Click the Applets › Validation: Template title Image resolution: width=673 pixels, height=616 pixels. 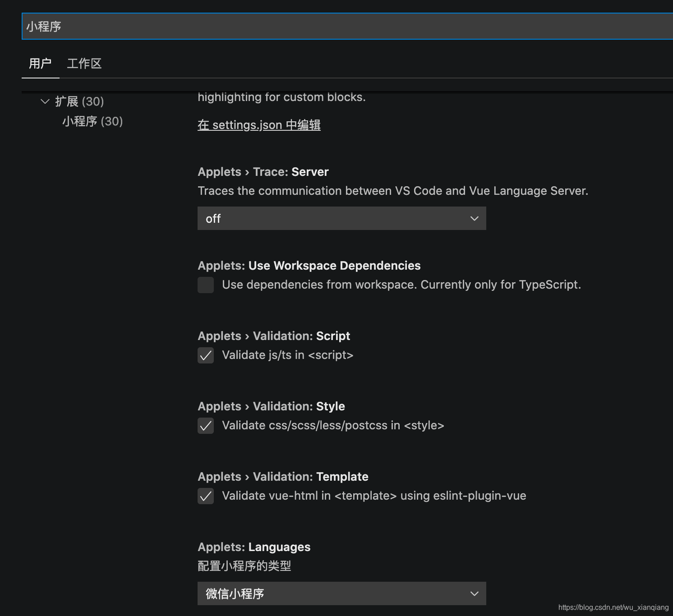(283, 477)
